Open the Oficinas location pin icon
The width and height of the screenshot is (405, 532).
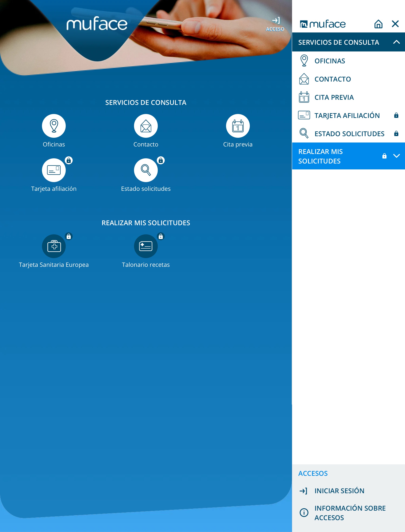coord(54,126)
